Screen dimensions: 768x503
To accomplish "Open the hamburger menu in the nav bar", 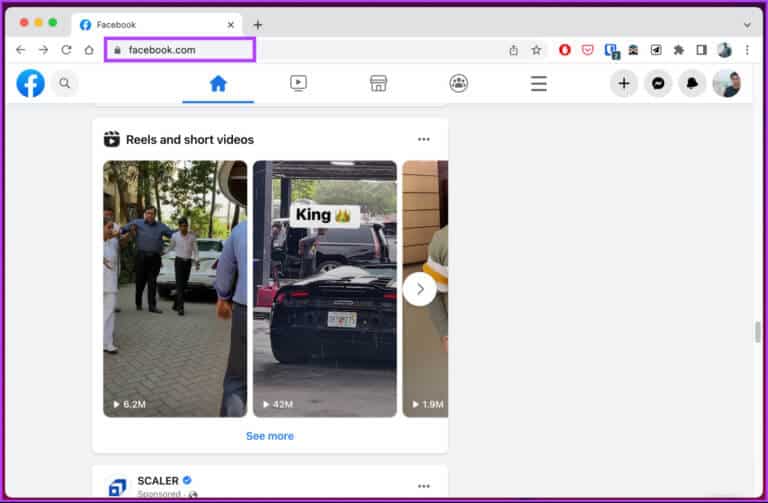I will 538,83.
